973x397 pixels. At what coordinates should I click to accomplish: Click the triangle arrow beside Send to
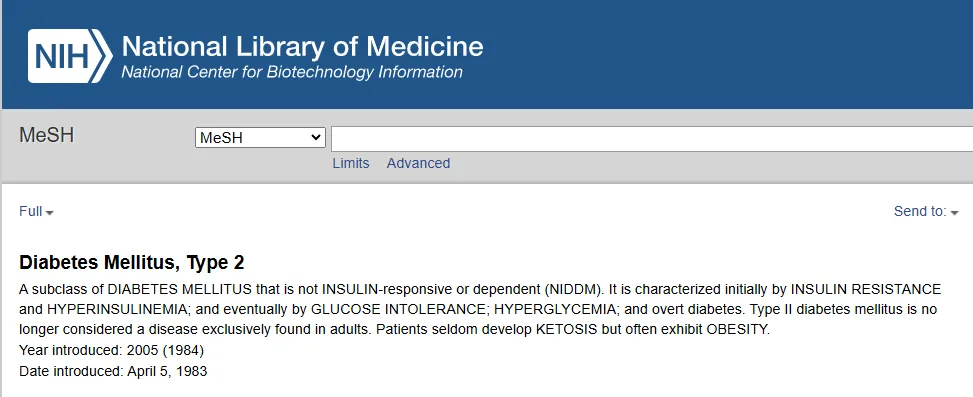coord(954,213)
